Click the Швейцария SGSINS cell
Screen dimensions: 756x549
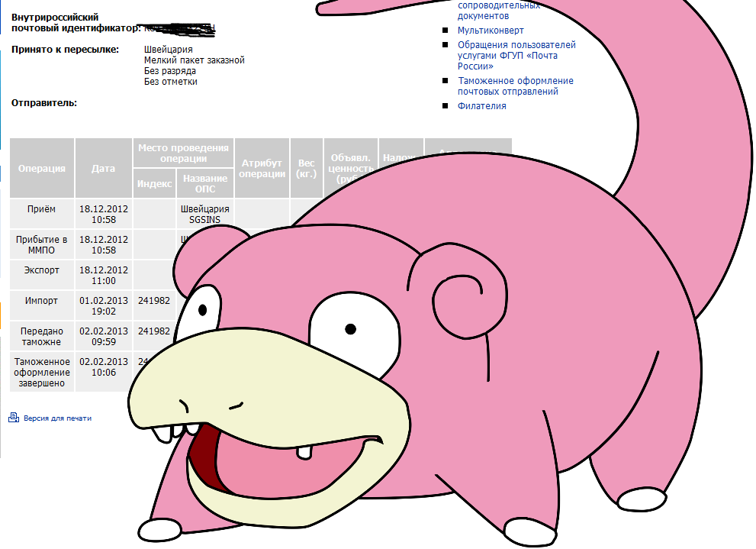point(205,215)
